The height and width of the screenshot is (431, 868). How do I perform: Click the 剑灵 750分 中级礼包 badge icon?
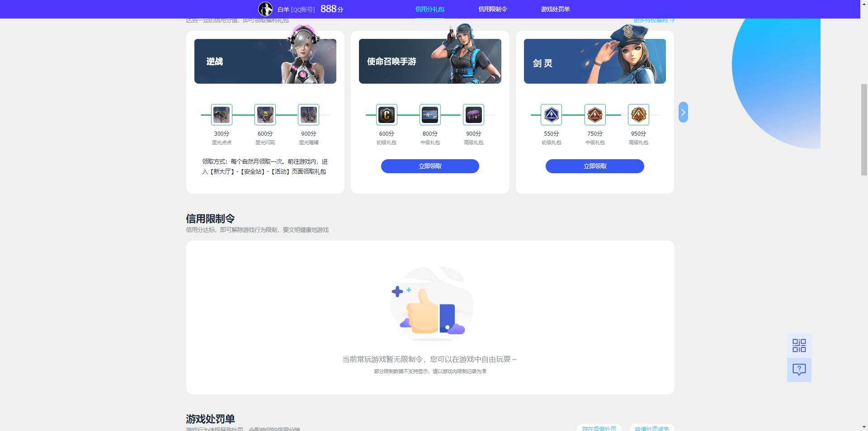coord(595,115)
